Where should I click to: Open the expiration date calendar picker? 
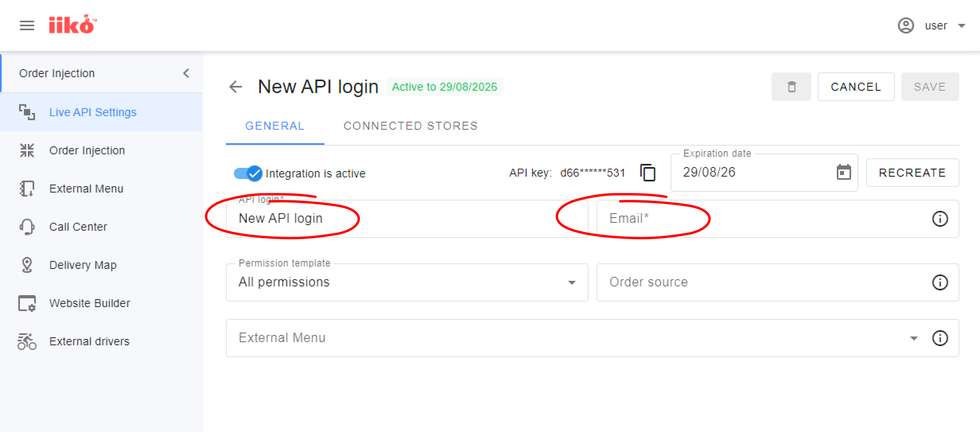[x=844, y=172]
